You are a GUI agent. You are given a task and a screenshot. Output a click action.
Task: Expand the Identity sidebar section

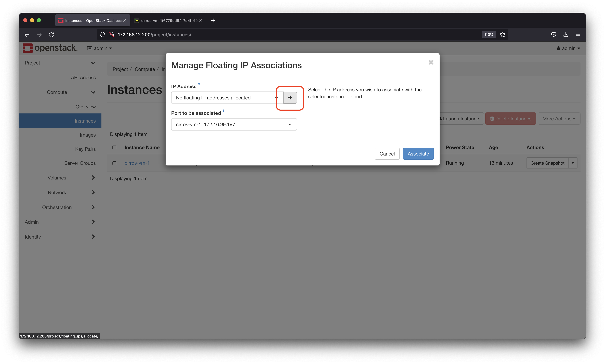click(60, 237)
